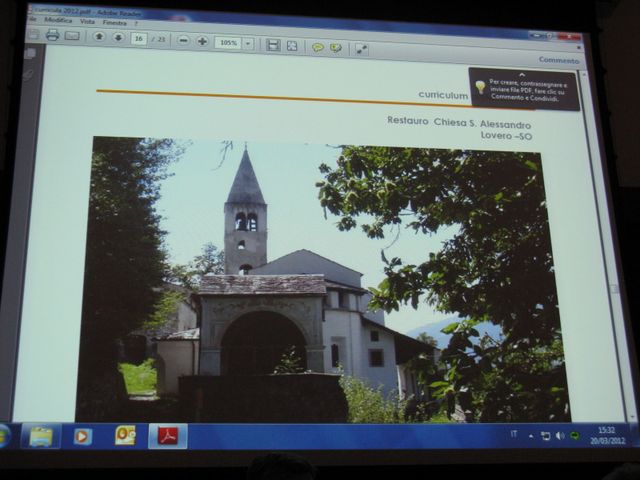Switch to read mode from the toolbar

(361, 49)
